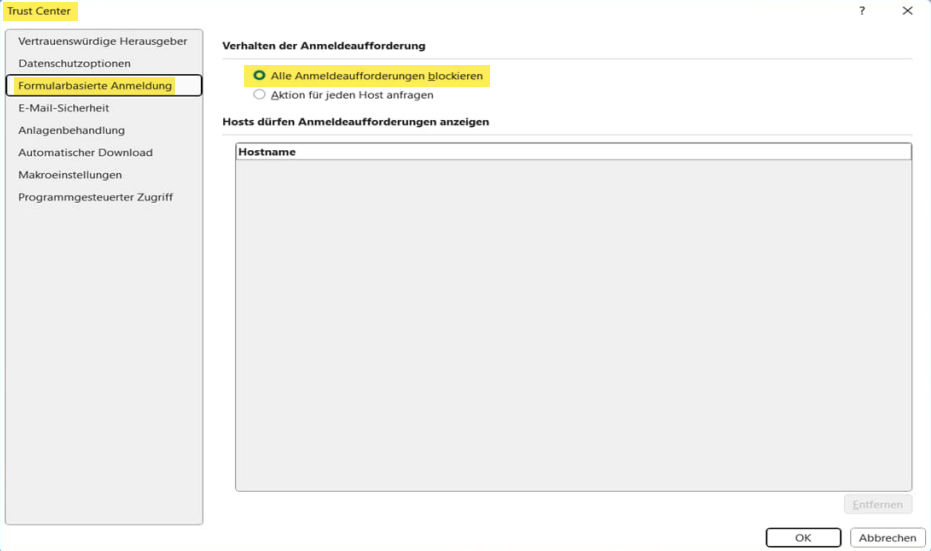
Task: Confirm the dialog with OK
Action: [x=803, y=538]
